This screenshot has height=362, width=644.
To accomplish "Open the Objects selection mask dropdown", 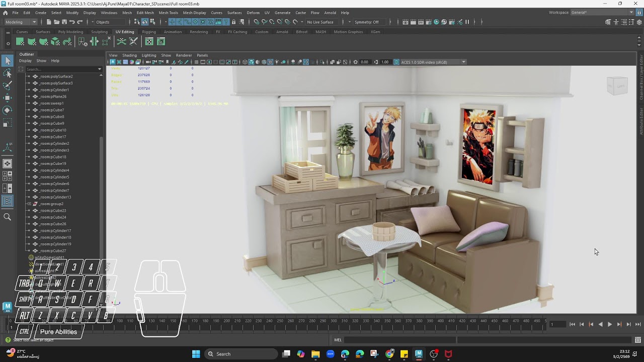I will (111, 22).
